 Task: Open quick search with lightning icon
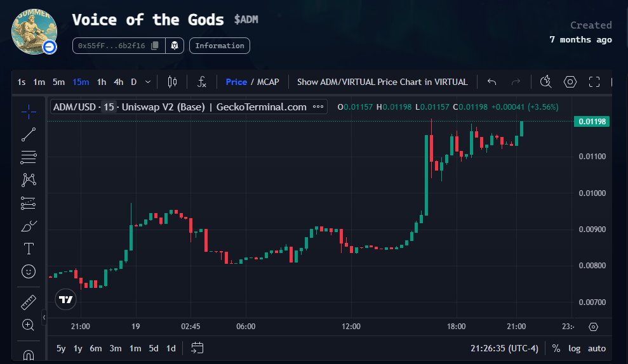[545, 82]
